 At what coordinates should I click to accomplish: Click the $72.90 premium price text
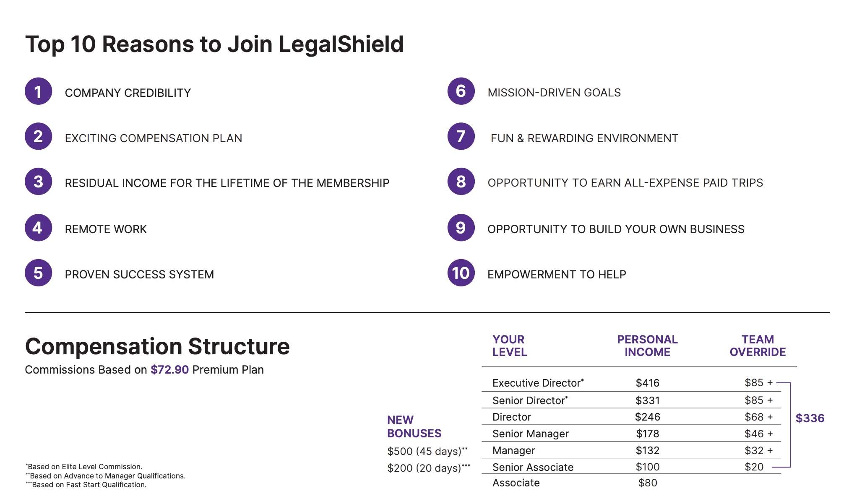tap(169, 370)
